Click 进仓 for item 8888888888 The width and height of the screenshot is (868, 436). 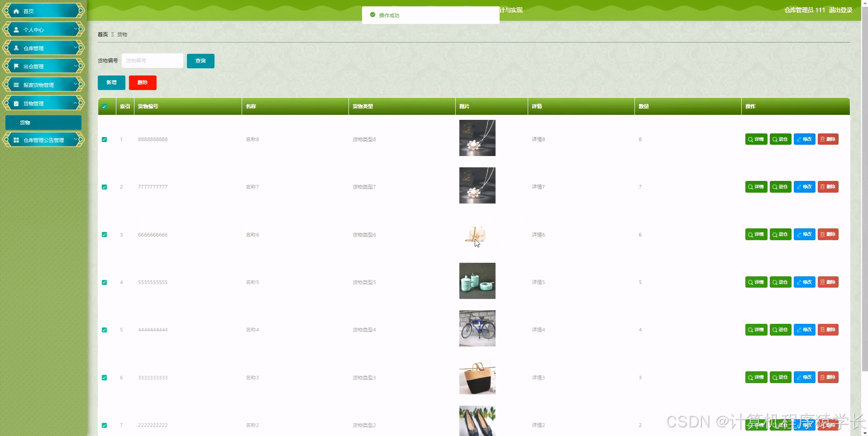pos(780,139)
